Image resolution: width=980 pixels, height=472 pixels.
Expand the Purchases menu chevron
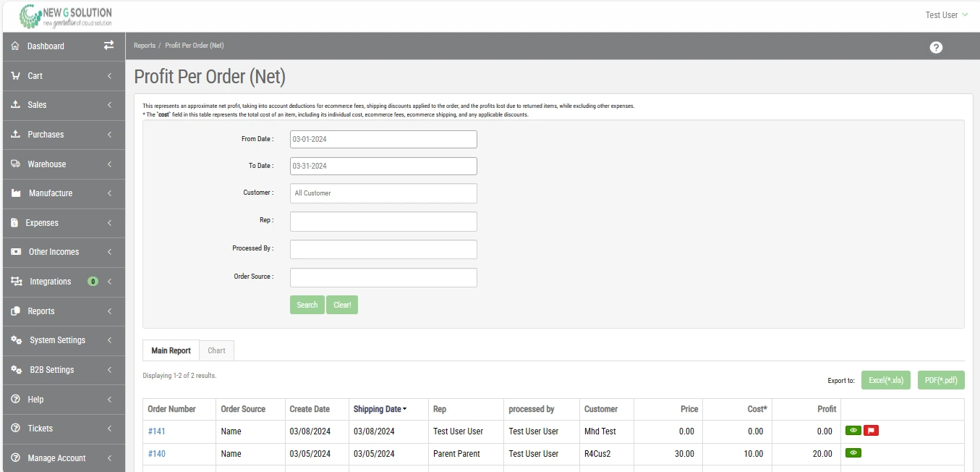tap(109, 135)
